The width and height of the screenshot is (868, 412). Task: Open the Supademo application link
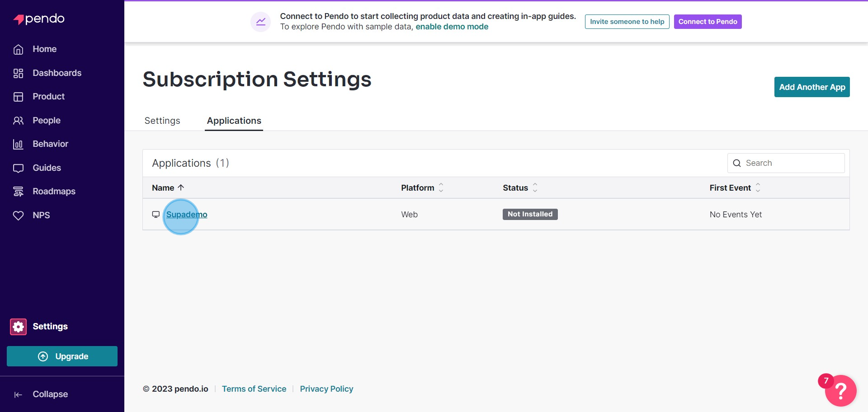(187, 215)
